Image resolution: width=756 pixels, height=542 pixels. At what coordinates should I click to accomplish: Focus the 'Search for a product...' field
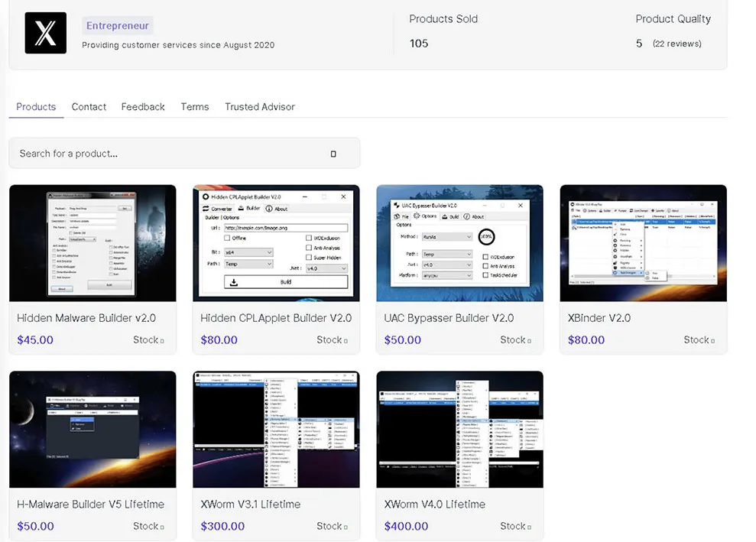tap(184, 154)
